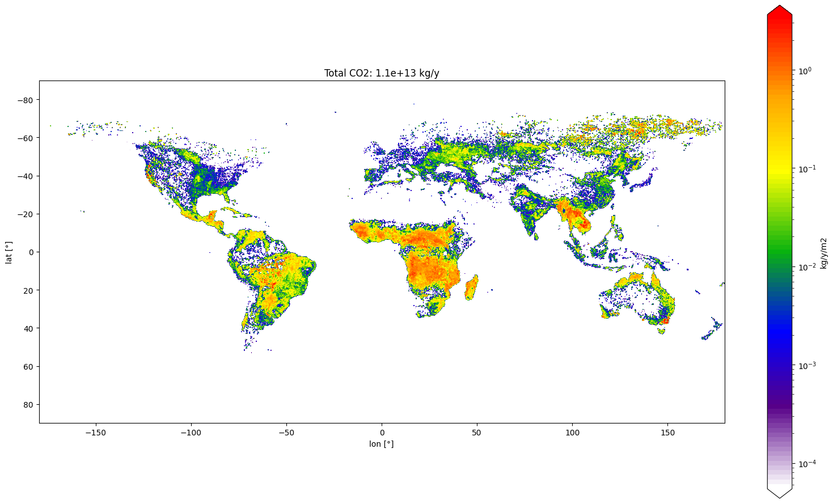Screen dimensions: 833x504
Task: Click the -80 latitude tick label
Action: [x=27, y=100]
